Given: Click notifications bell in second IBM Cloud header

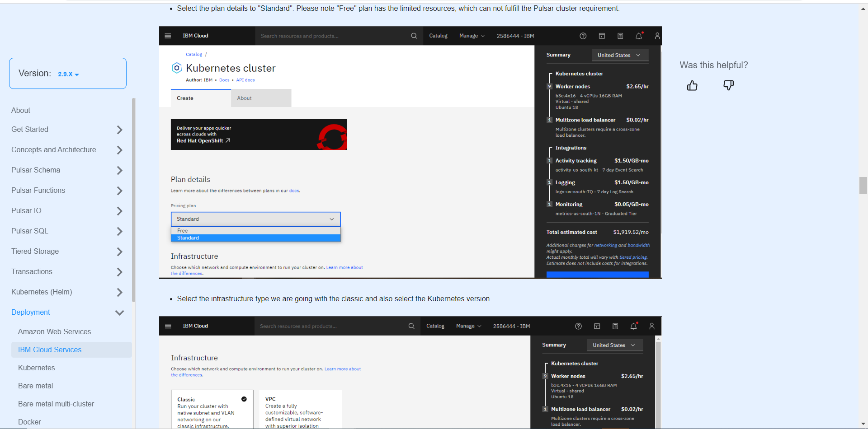Looking at the screenshot, I should tap(634, 326).
